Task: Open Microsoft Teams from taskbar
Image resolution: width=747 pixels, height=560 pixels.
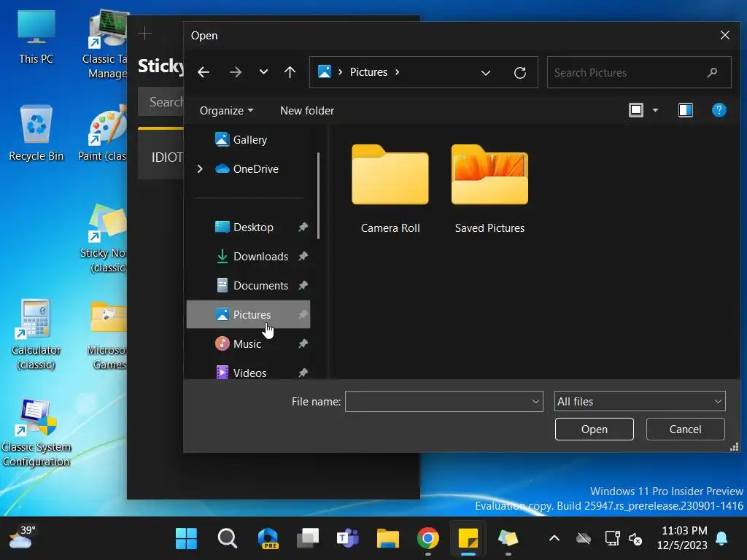Action: pos(348,539)
